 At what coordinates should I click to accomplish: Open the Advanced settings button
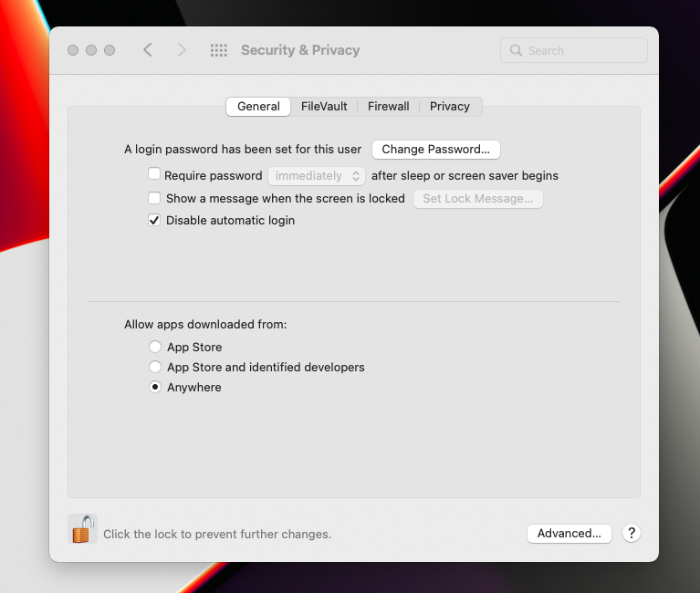point(569,534)
